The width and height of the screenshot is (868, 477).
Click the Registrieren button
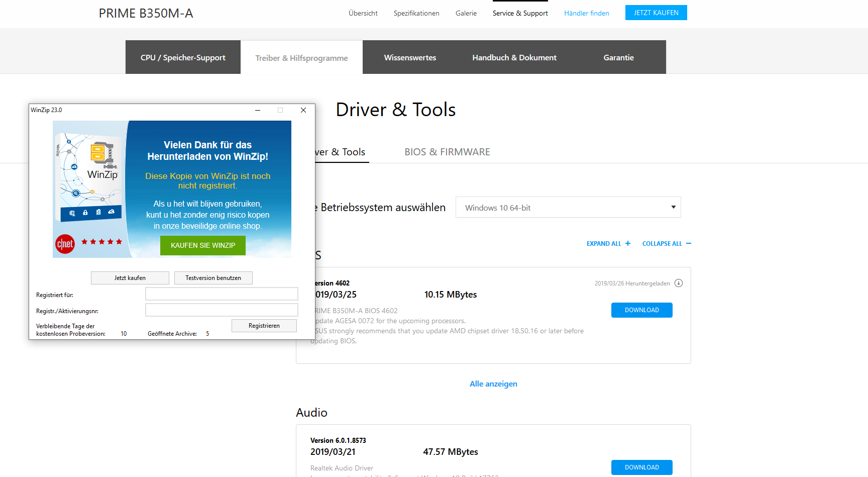click(x=264, y=326)
